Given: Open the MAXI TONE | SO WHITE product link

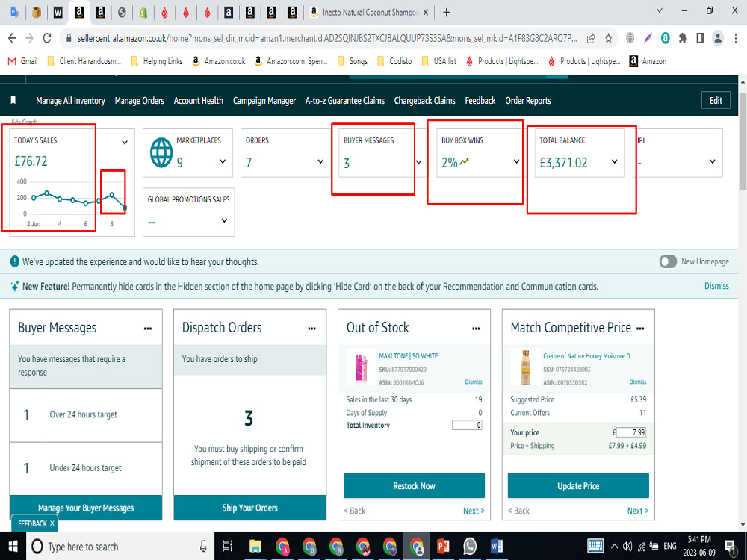Looking at the screenshot, I should 409,355.
